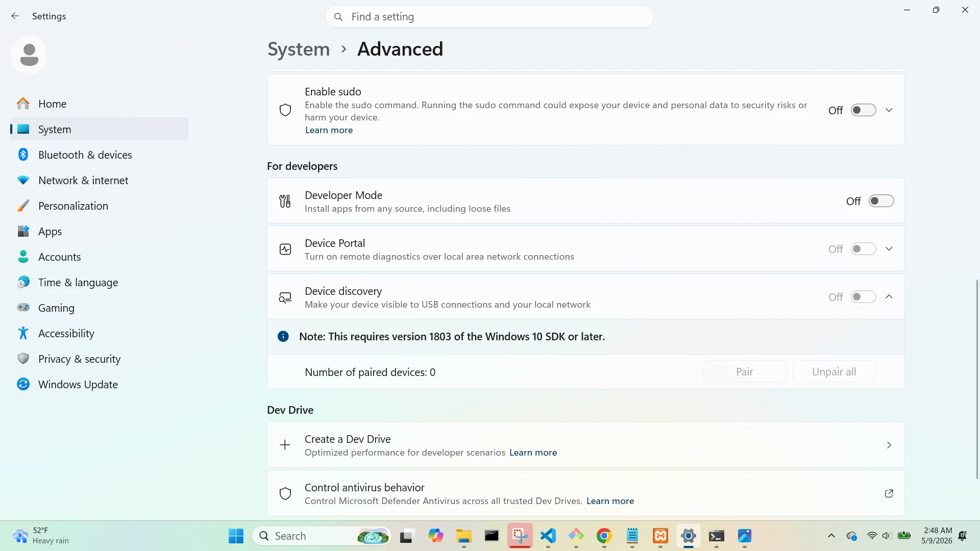Collapse the Device discovery section chevron
This screenshot has width=980, height=551.
pos(889,297)
